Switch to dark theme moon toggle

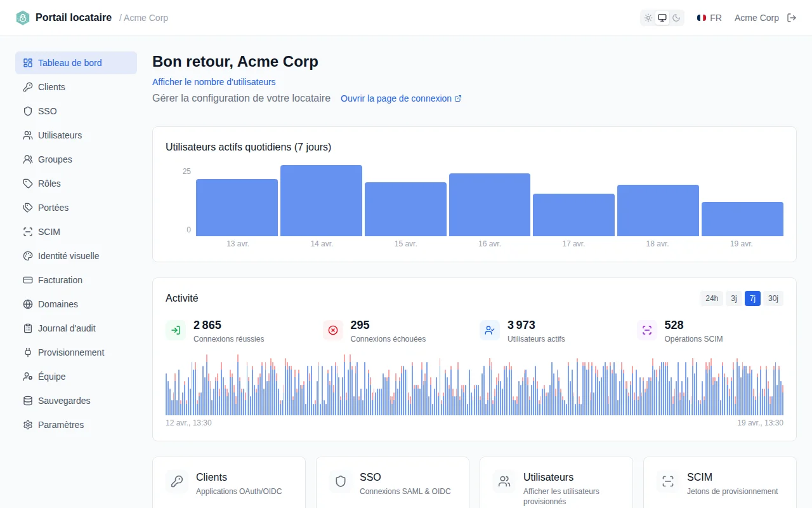click(676, 18)
